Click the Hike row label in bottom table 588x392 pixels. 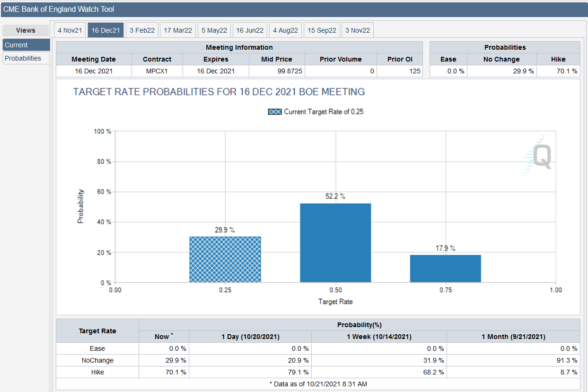(x=97, y=372)
